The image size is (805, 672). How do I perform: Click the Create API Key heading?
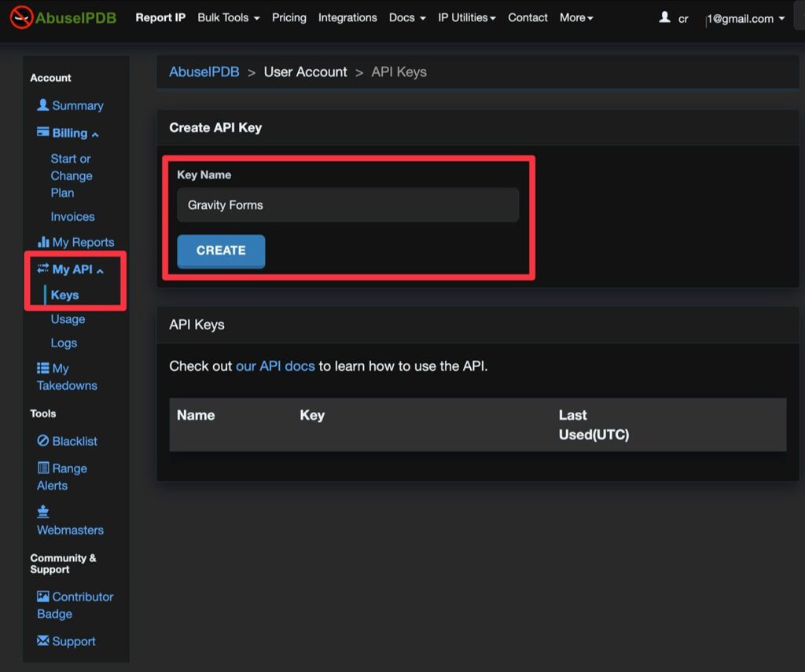pyautogui.click(x=215, y=127)
